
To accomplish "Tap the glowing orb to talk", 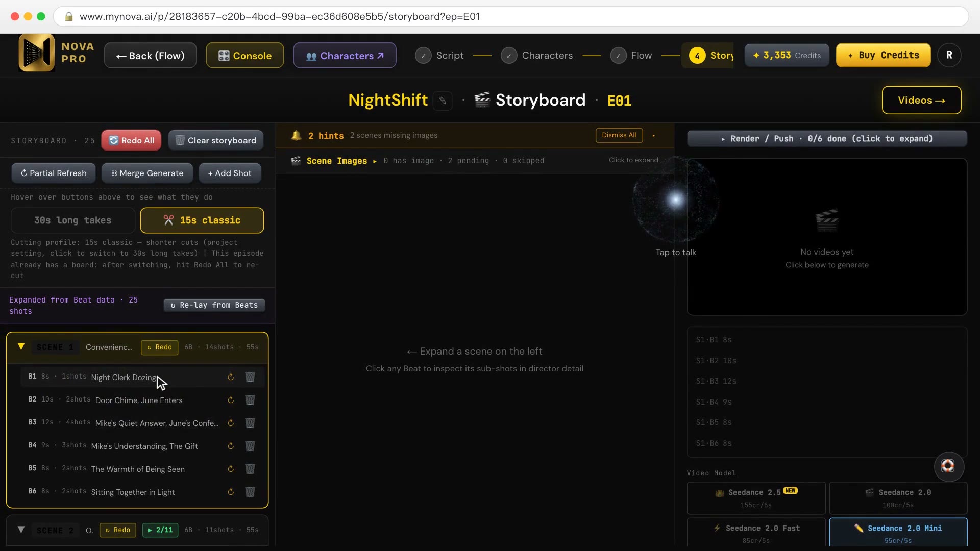I will click(x=676, y=200).
